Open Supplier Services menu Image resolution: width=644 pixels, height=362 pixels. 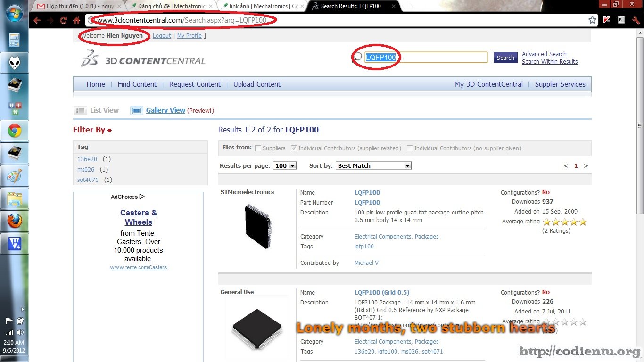point(560,84)
